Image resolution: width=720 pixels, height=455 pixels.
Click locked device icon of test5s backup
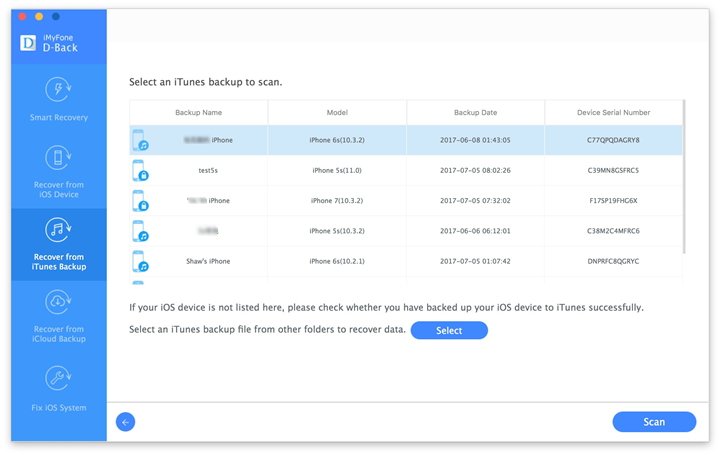(x=140, y=170)
